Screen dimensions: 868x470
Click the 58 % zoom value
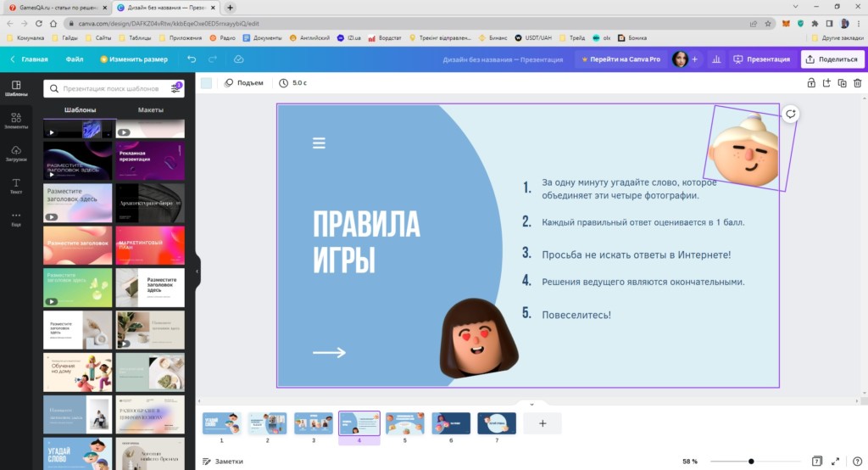pos(690,462)
